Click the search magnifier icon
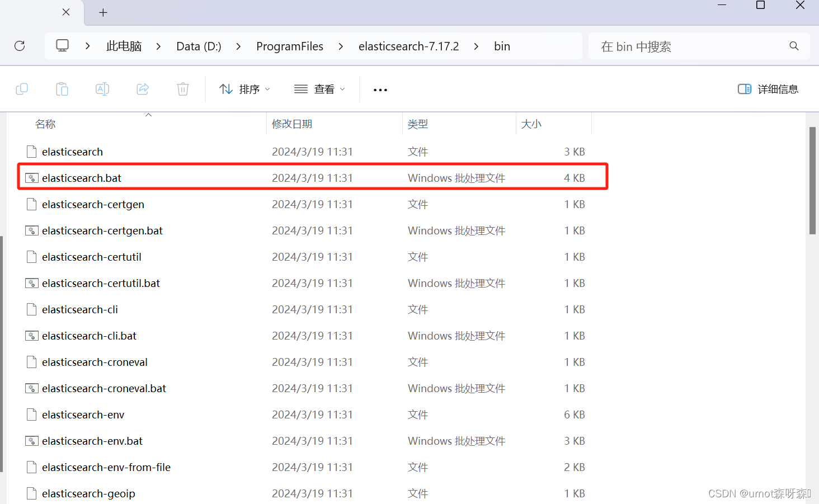 pyautogui.click(x=794, y=46)
